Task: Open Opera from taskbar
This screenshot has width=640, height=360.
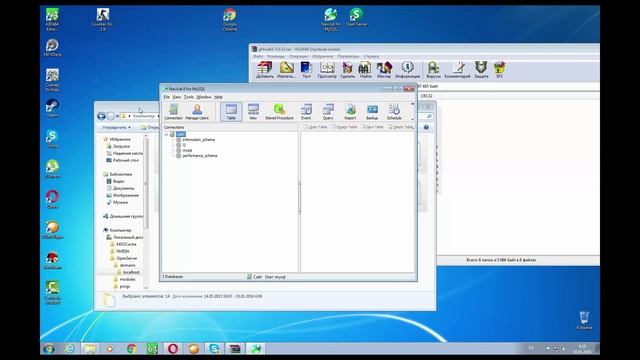Action: pyautogui.click(x=173, y=349)
